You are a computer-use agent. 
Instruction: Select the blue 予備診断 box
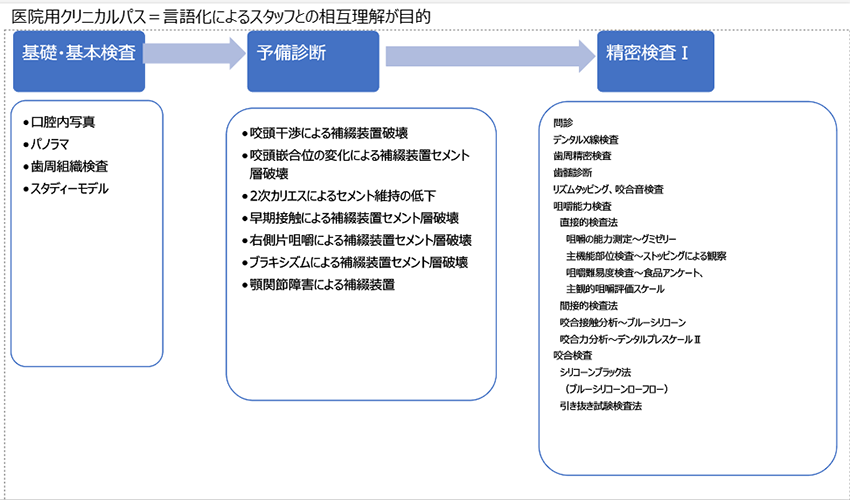click(x=313, y=61)
